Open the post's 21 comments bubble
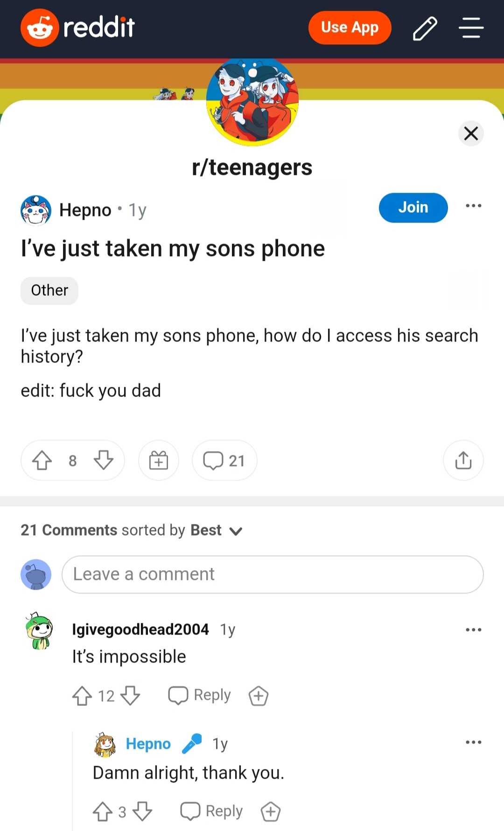Viewport: 504px width, 831px height. [224, 461]
